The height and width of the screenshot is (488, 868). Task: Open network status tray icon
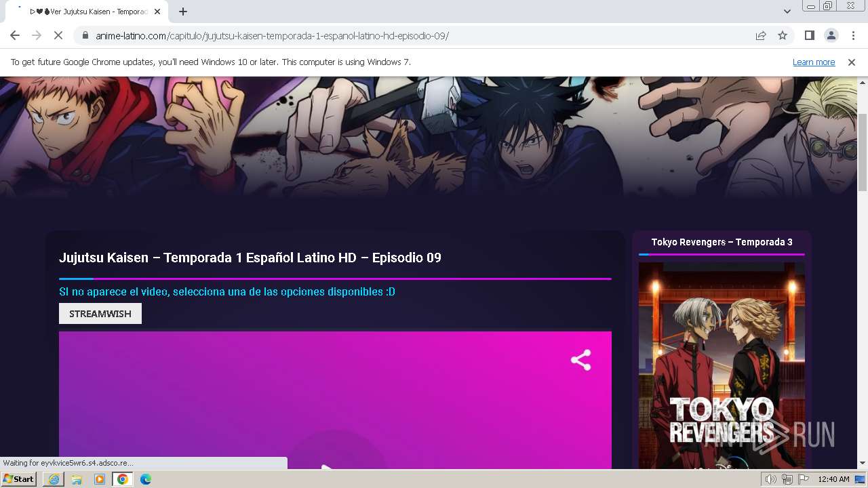787,479
